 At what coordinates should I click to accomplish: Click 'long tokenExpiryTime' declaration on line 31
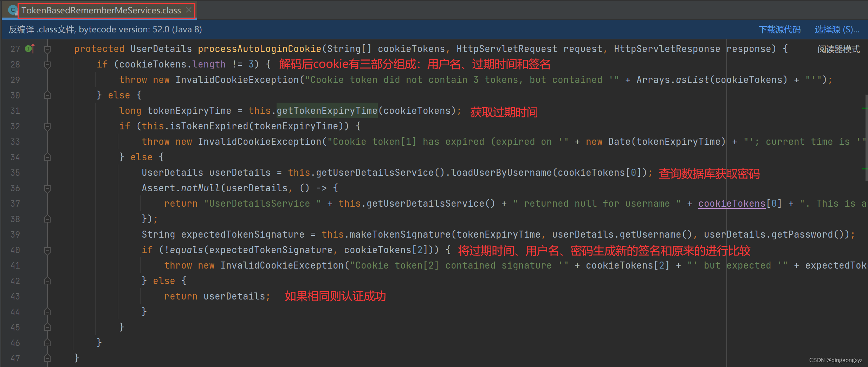175,111
